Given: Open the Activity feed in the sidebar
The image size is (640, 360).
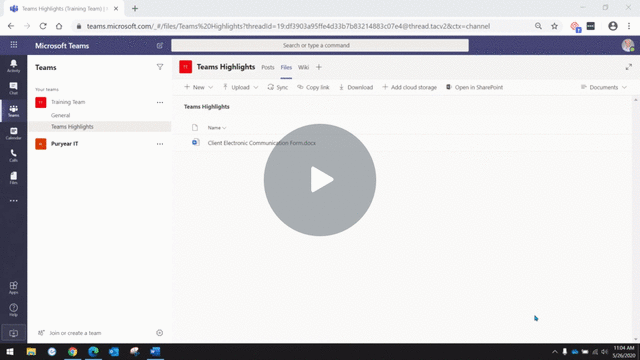Looking at the screenshot, I should (13, 65).
